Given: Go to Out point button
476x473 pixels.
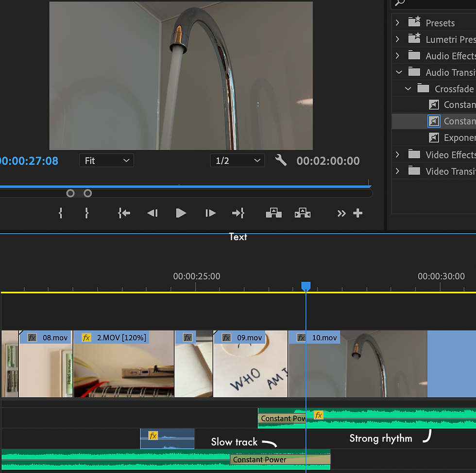Looking at the screenshot, I should tap(238, 213).
